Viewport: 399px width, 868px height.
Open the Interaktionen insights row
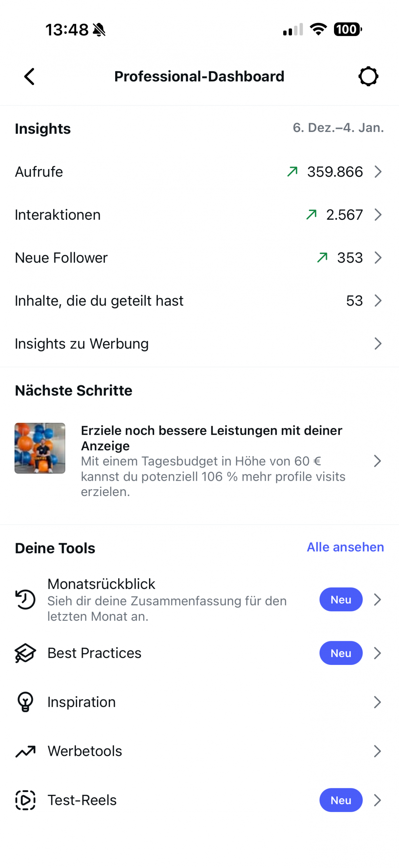pyautogui.click(x=58, y=215)
